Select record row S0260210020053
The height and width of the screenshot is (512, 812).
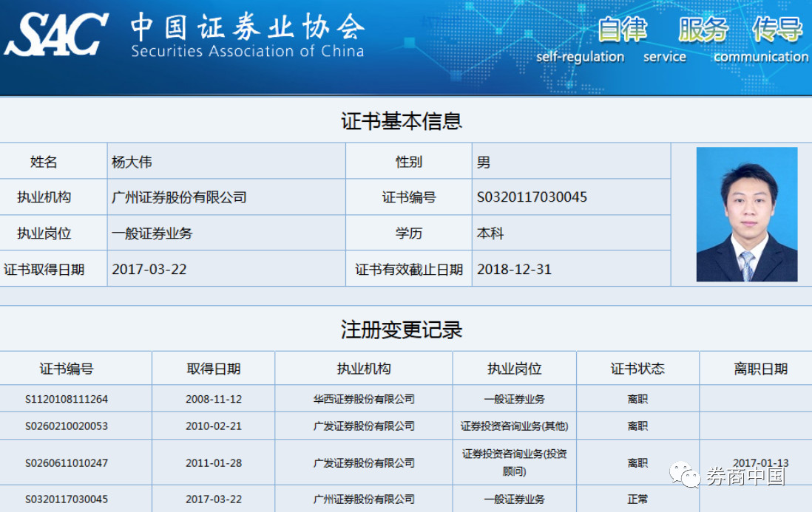pyautogui.click(x=406, y=426)
